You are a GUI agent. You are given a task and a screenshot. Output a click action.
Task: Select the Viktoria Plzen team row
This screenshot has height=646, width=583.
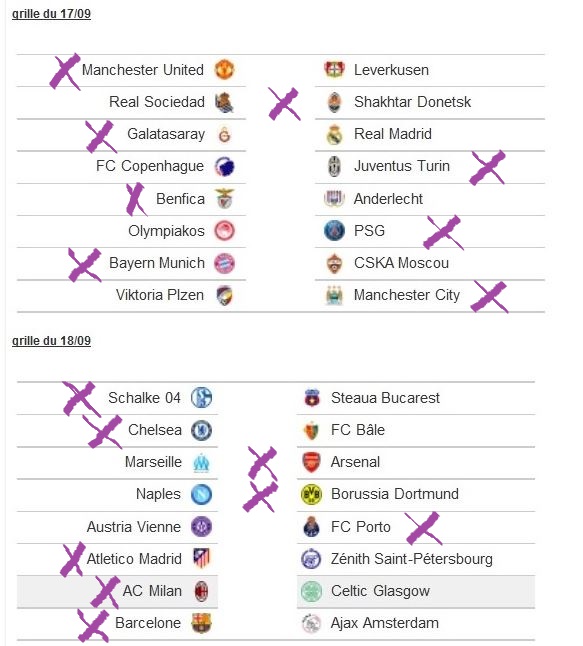[131, 295]
